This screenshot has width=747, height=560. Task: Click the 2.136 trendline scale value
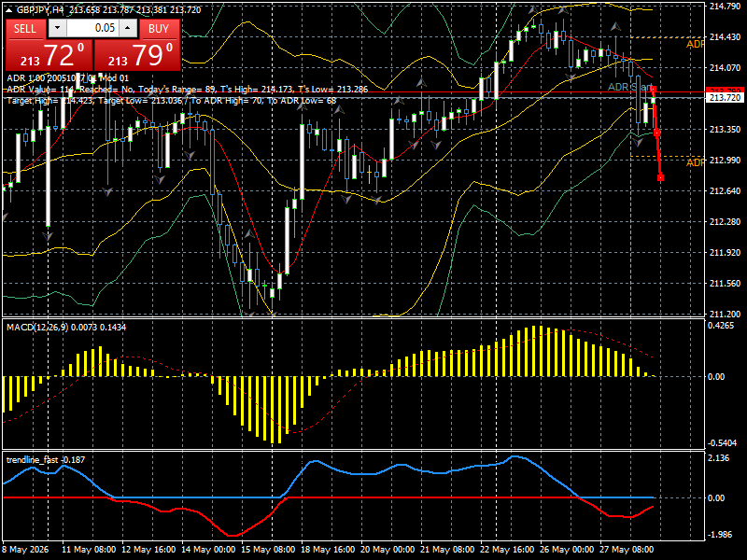pyautogui.click(x=719, y=458)
